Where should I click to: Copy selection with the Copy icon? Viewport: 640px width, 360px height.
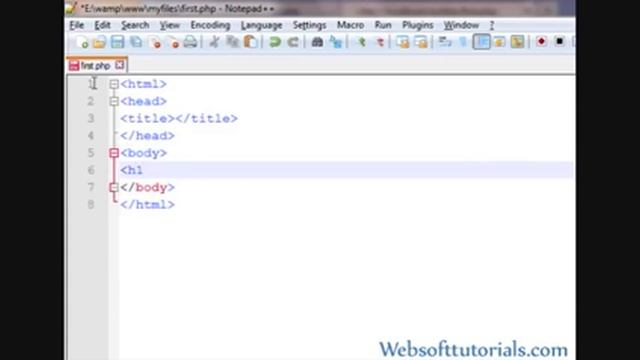(232, 42)
